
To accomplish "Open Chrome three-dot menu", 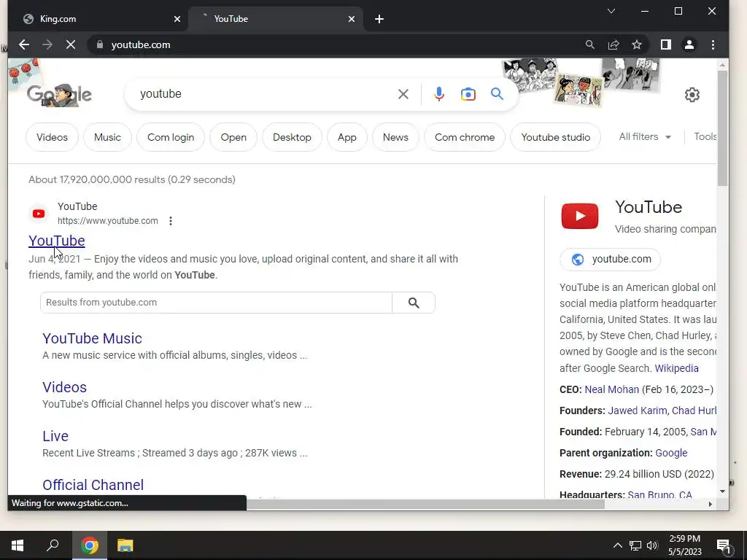I will tap(713, 44).
